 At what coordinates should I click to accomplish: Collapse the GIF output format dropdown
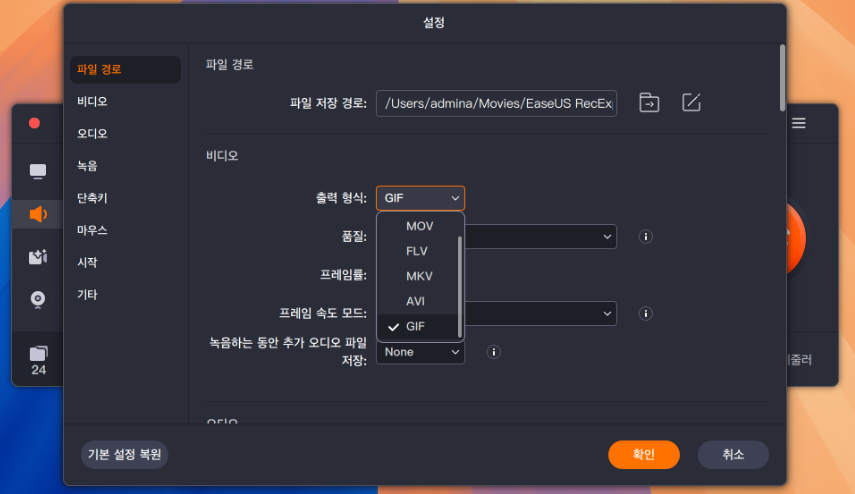420,198
